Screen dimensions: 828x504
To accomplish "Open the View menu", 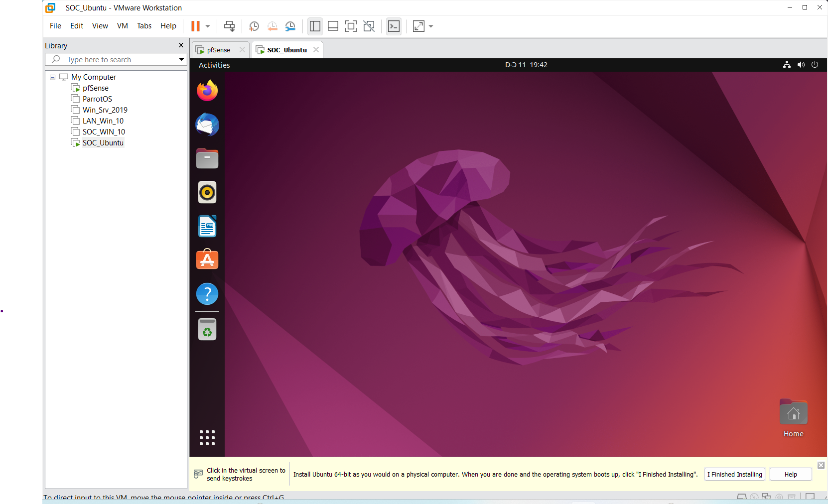I will pyautogui.click(x=100, y=26).
